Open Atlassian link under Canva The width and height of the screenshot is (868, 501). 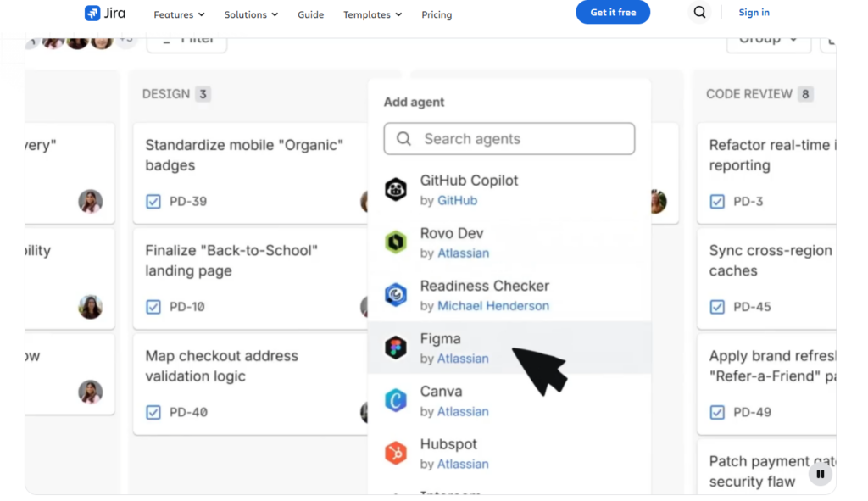pyautogui.click(x=463, y=411)
